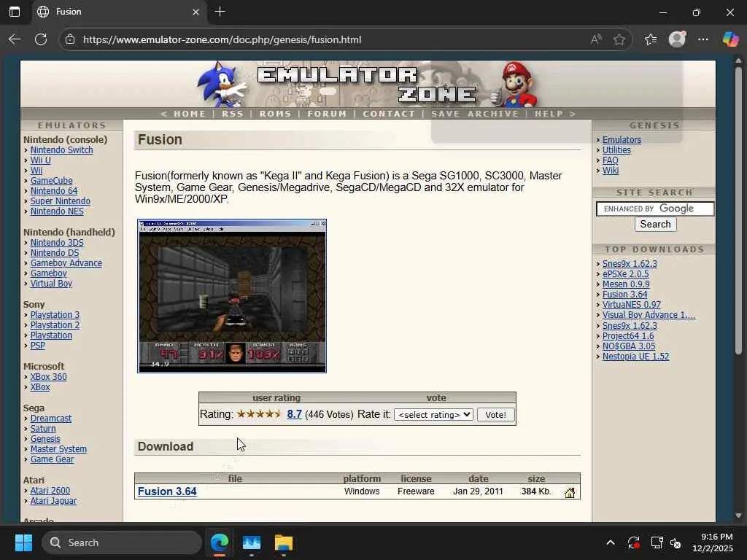Screen dimensions: 747x560
Task: Open Microsoft Edge on the taskbar
Action: (x=220, y=542)
